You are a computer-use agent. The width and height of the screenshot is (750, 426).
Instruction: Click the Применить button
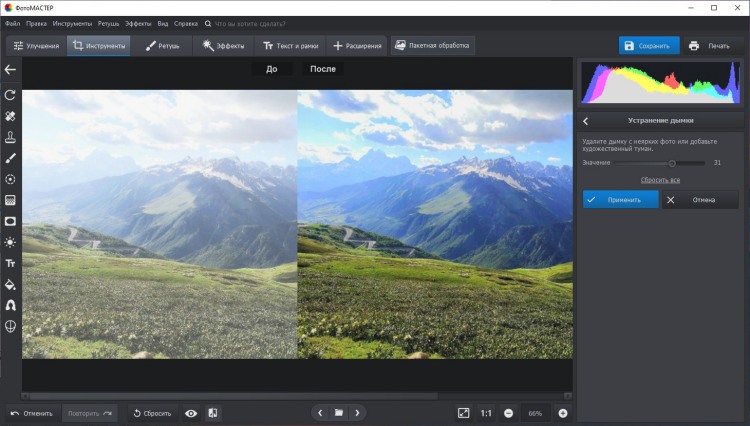[x=620, y=199]
